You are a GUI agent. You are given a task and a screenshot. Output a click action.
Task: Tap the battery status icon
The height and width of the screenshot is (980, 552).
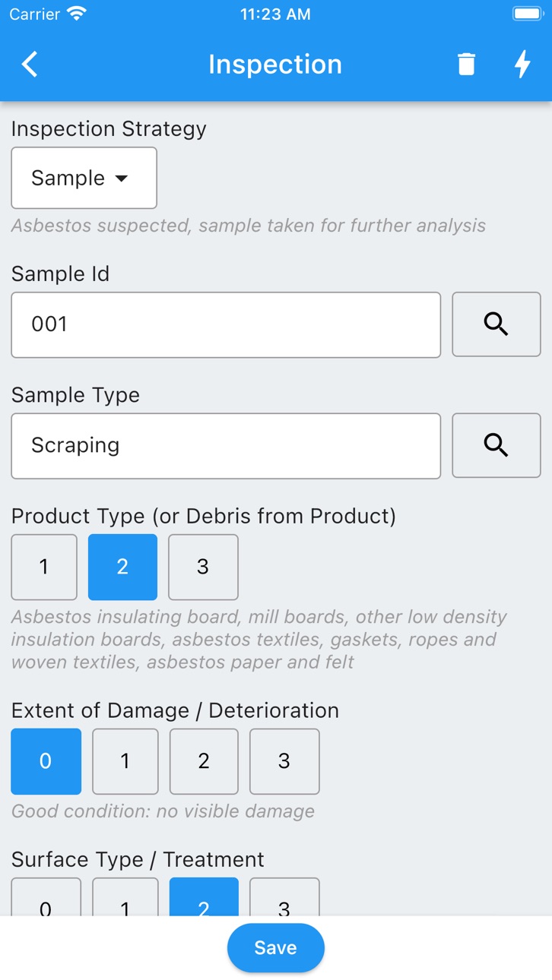point(527,14)
